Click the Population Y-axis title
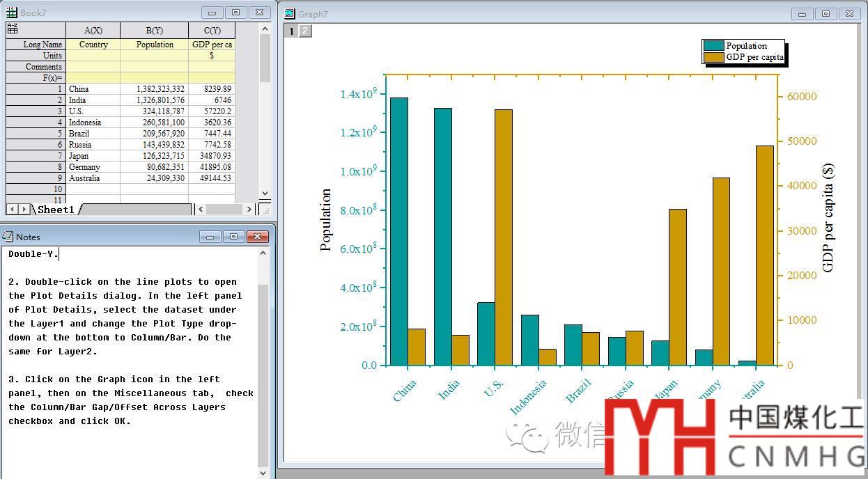868x479 pixels. (x=326, y=219)
